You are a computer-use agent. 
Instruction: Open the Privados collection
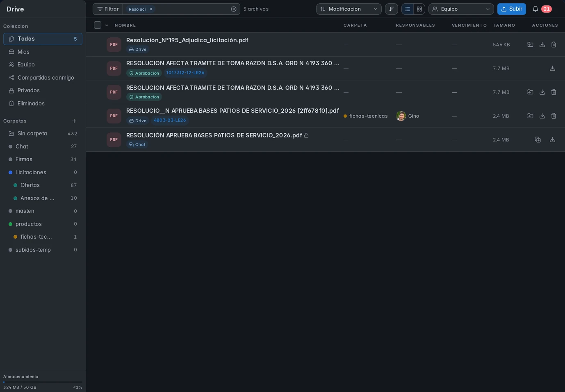(x=43, y=90)
